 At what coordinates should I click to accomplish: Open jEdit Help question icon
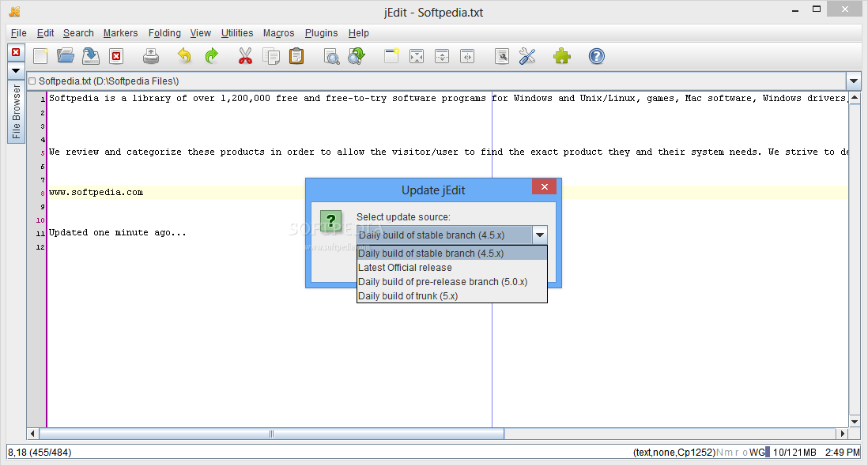[x=596, y=56]
